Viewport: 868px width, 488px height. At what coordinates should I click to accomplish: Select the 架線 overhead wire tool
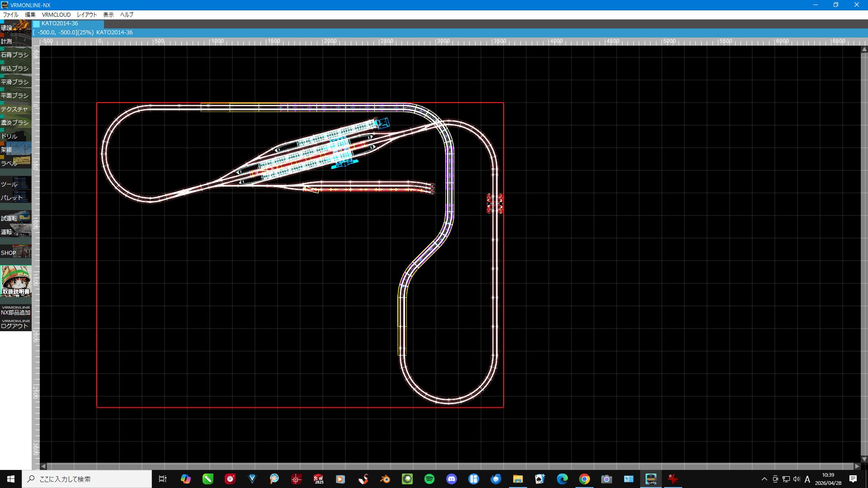[16, 149]
